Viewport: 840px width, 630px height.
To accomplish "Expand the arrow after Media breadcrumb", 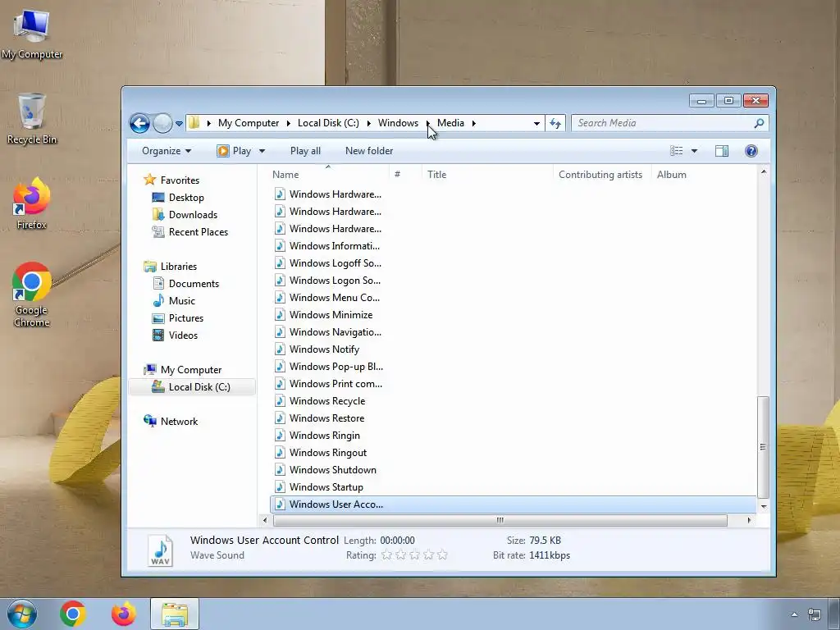I will [473, 123].
